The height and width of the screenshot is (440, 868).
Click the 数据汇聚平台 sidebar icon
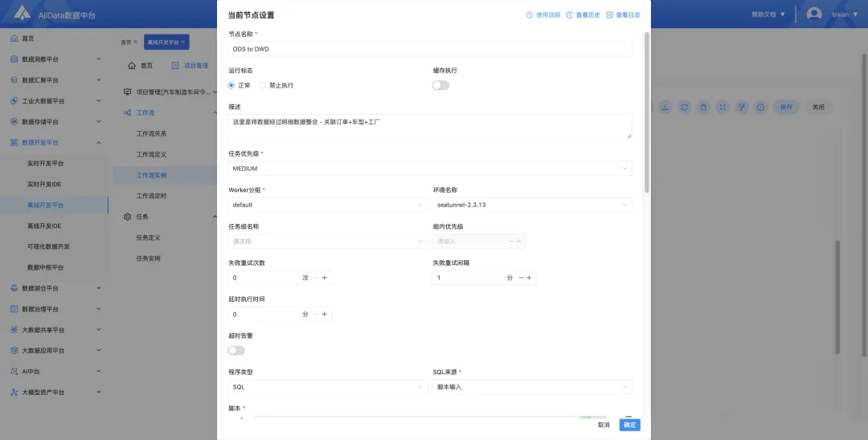14,80
